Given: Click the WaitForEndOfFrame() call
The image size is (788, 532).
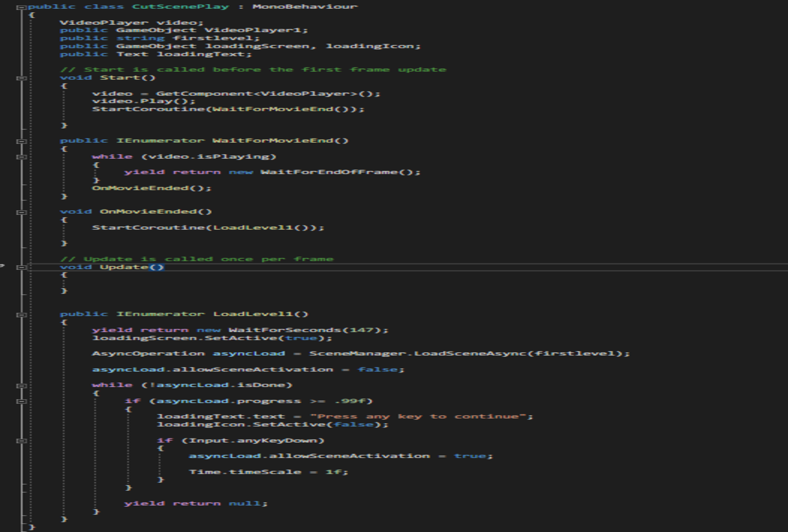Looking at the screenshot, I should (x=340, y=172).
